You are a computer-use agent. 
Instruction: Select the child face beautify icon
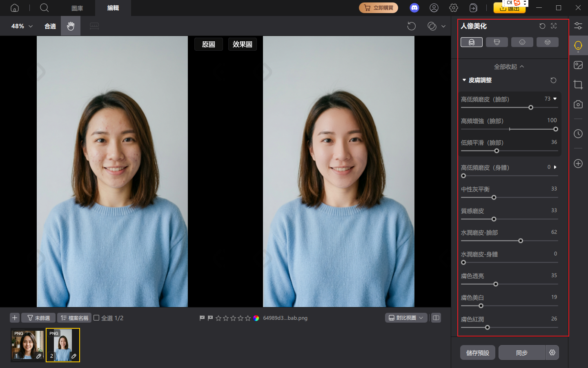[522, 42]
